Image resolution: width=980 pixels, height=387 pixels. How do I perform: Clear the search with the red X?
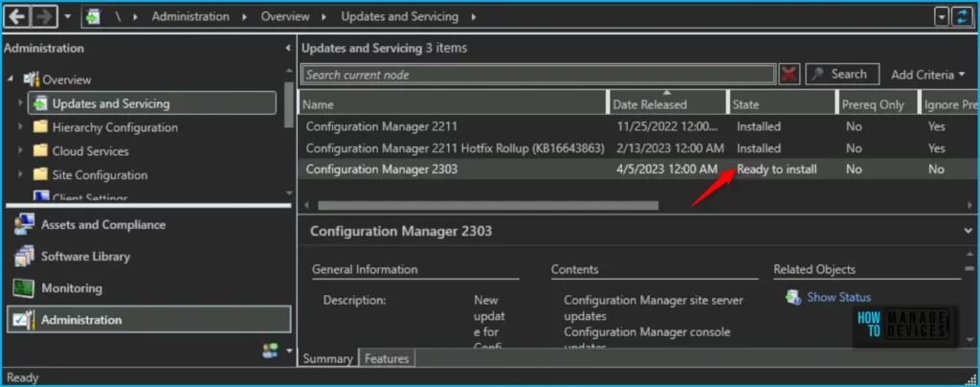[x=790, y=75]
